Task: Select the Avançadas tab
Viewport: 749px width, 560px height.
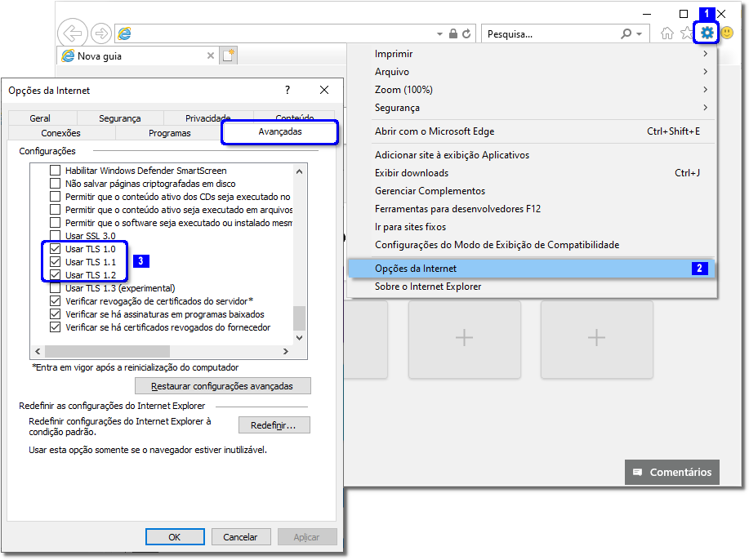Action: (280, 131)
